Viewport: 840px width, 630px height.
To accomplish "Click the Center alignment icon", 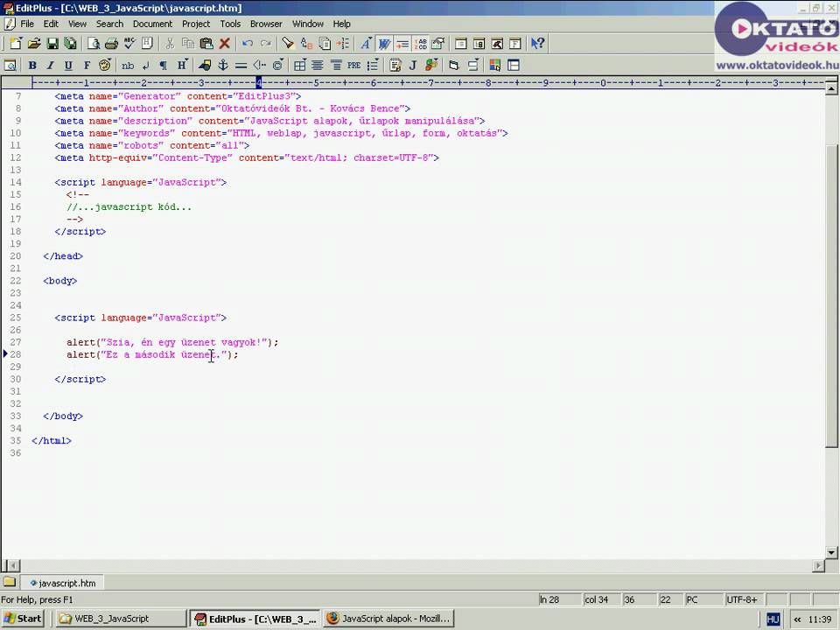I will pos(318,66).
